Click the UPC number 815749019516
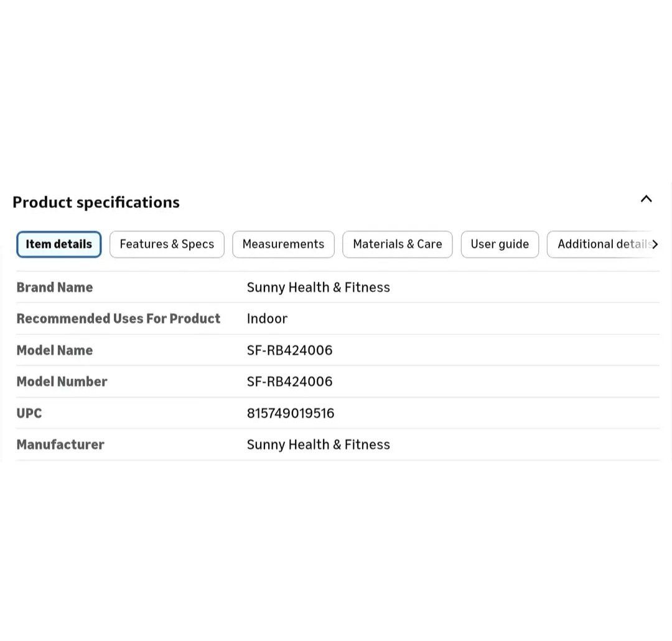 click(291, 413)
